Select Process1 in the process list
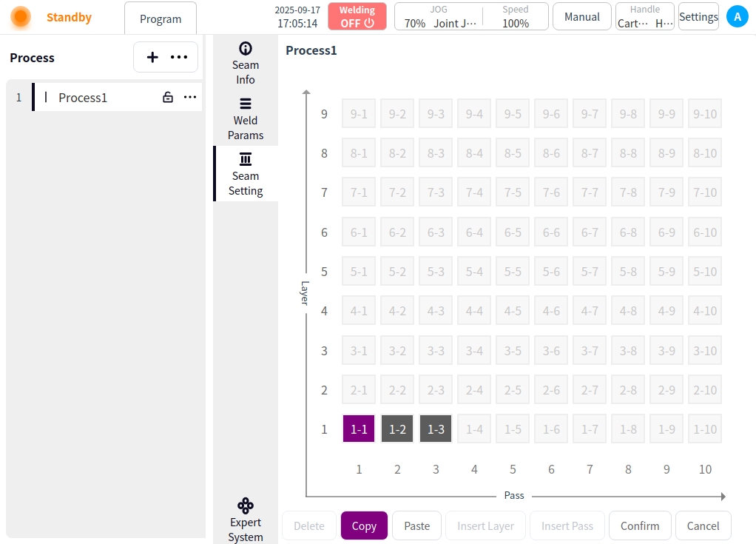This screenshot has width=756, height=544. [x=83, y=97]
